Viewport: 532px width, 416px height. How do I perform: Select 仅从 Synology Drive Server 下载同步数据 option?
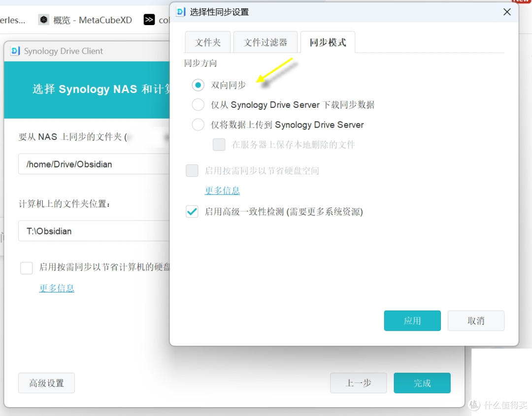[198, 105]
